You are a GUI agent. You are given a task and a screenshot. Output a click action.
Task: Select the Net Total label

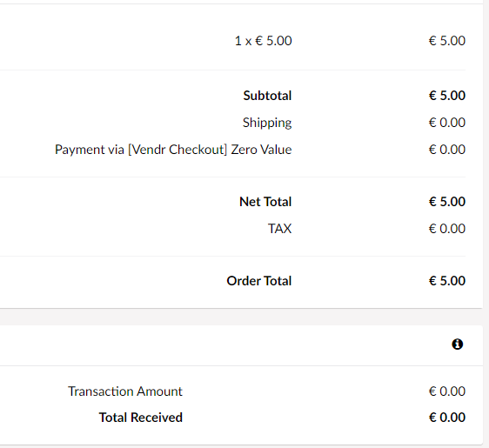coord(265,202)
